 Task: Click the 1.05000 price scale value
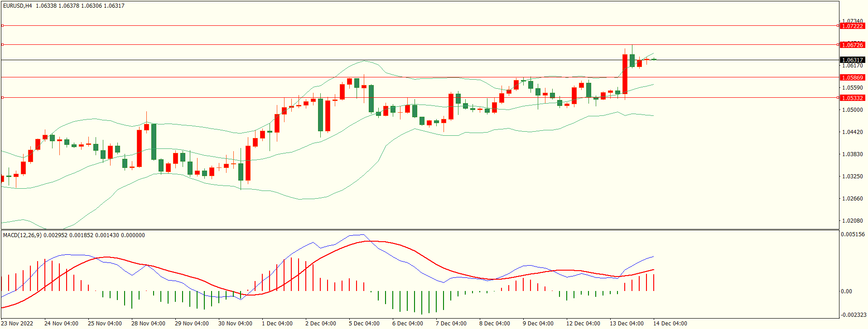pos(852,110)
